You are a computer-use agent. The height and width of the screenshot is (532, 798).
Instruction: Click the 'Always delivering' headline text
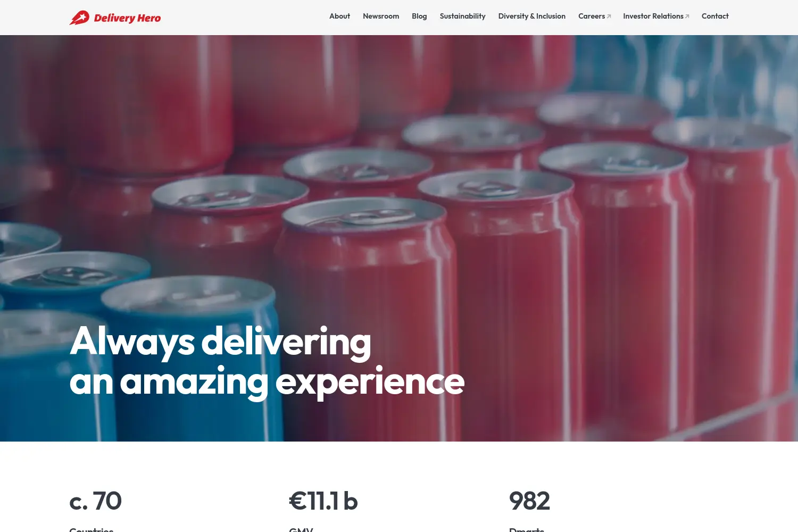tap(220, 342)
